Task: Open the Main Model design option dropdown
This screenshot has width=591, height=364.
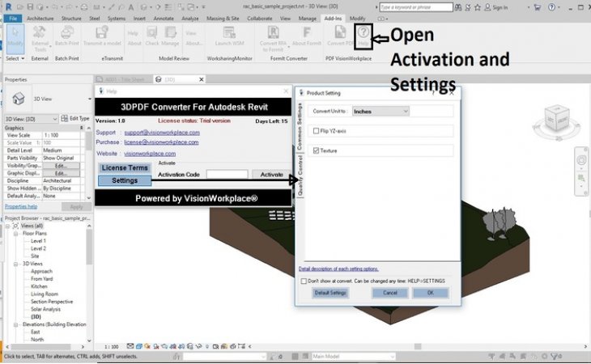Action: [353, 356]
